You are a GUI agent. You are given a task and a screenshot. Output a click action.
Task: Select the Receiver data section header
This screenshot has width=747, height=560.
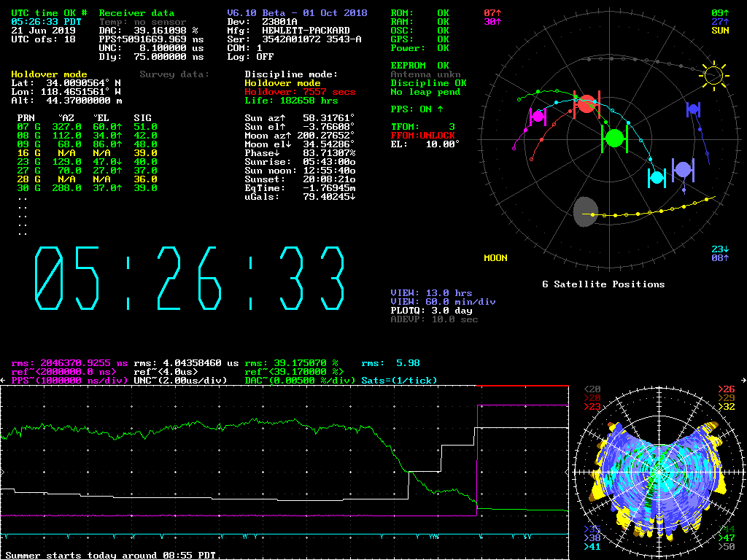pyautogui.click(x=136, y=13)
